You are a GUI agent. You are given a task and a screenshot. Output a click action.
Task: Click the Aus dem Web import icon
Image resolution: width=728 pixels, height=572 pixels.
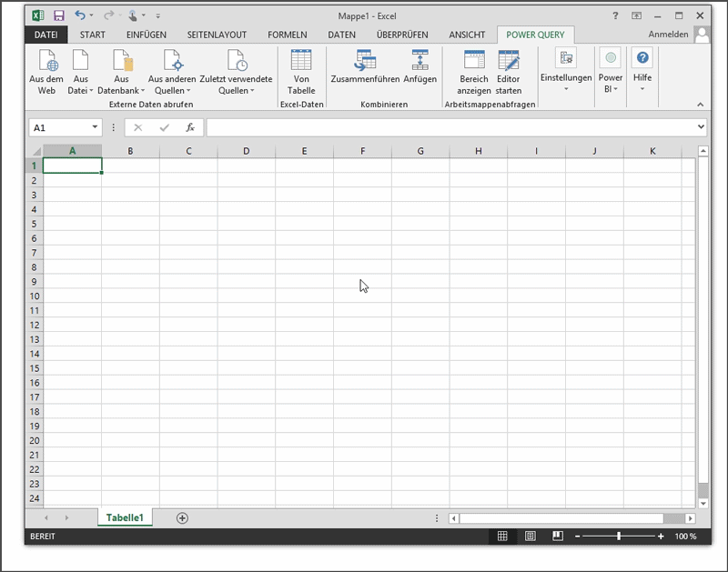[x=46, y=62]
